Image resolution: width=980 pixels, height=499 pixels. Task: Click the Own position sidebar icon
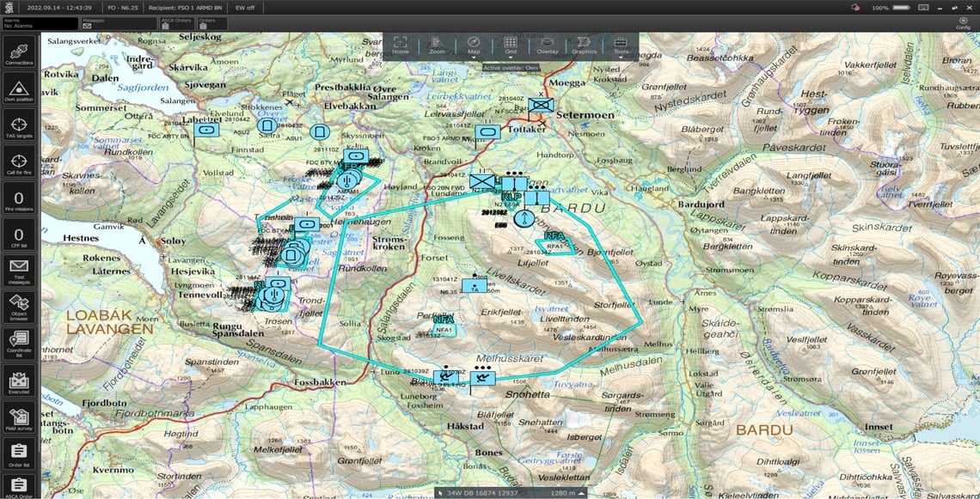coord(19,89)
